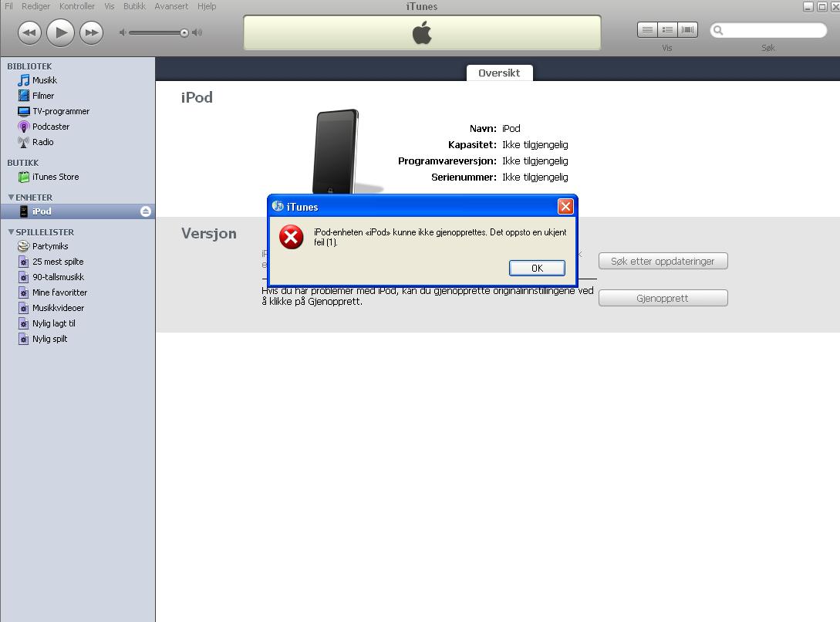The width and height of the screenshot is (840, 622).
Task: Open the Hjelp menu
Action: pos(207,6)
